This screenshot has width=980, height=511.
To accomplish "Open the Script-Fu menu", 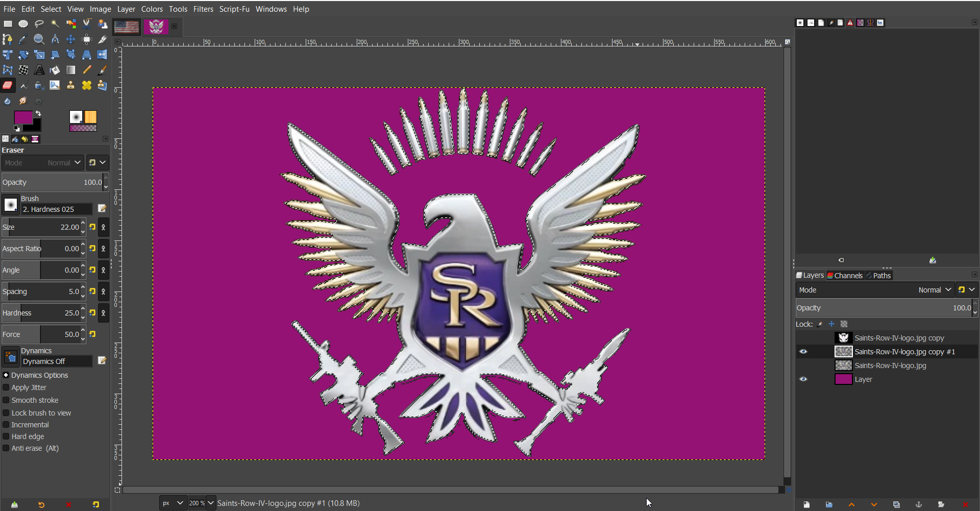I will (x=234, y=9).
